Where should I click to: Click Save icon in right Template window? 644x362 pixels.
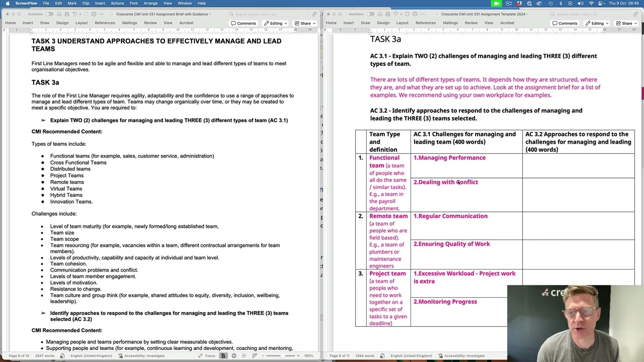388,14
